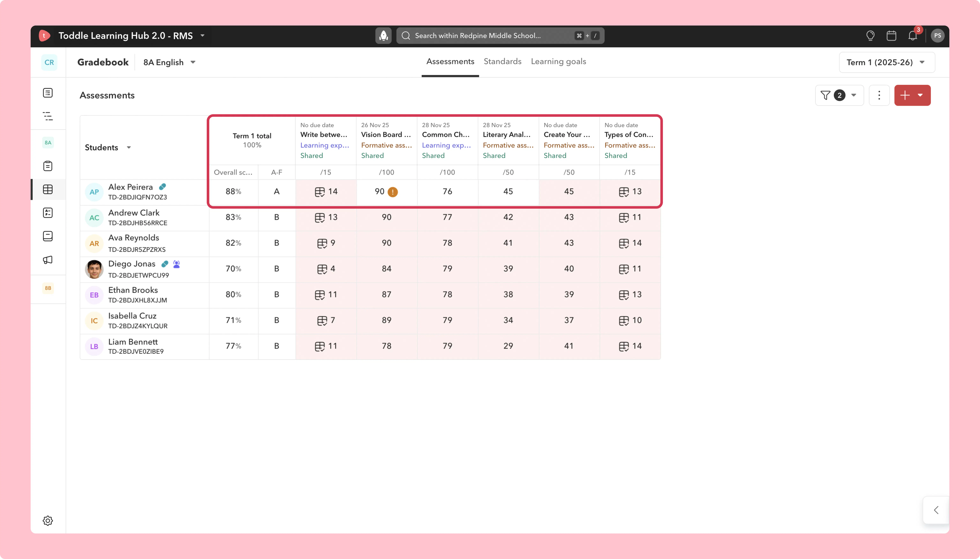Open the filter dropdown showing 2 filters

point(839,95)
